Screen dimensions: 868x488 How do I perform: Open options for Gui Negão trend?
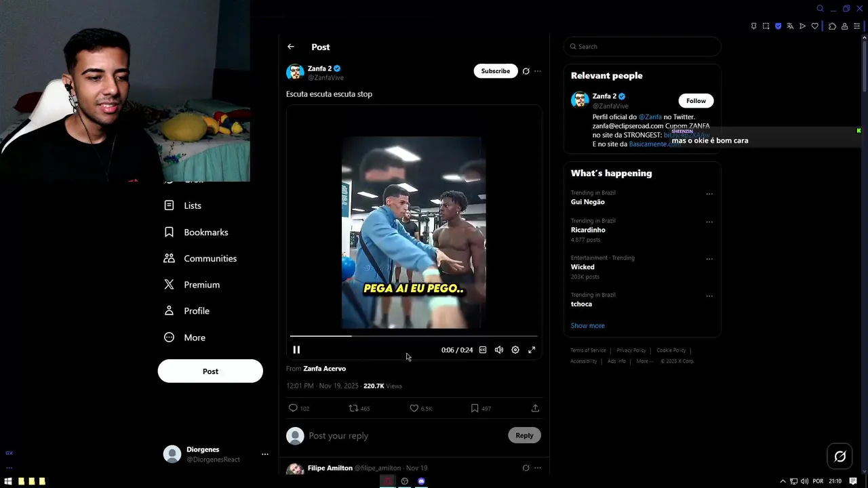pos(709,194)
